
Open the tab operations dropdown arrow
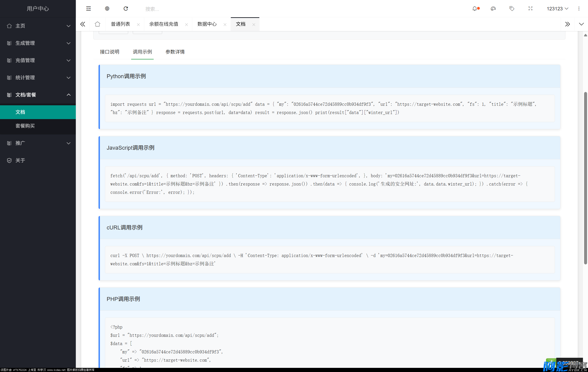581,24
